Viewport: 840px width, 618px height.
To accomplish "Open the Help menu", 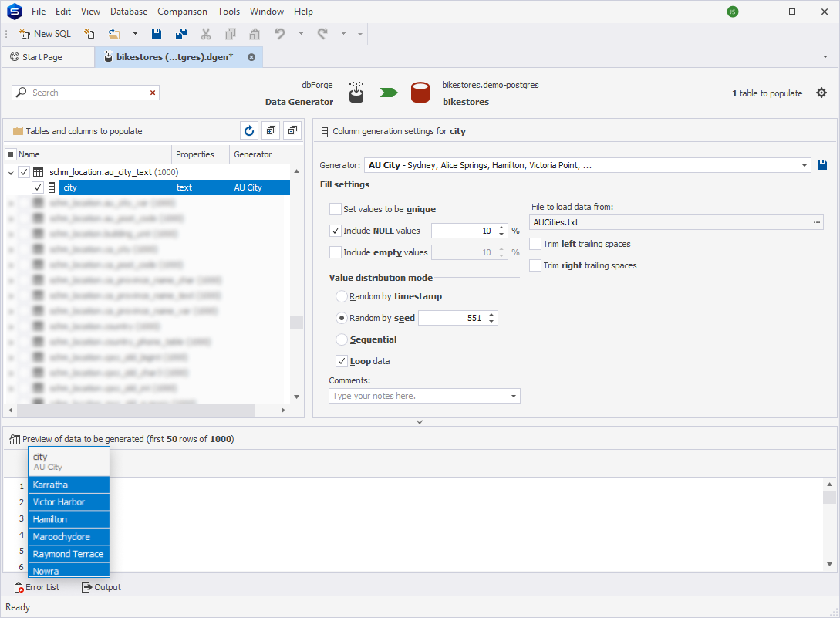I will point(303,12).
